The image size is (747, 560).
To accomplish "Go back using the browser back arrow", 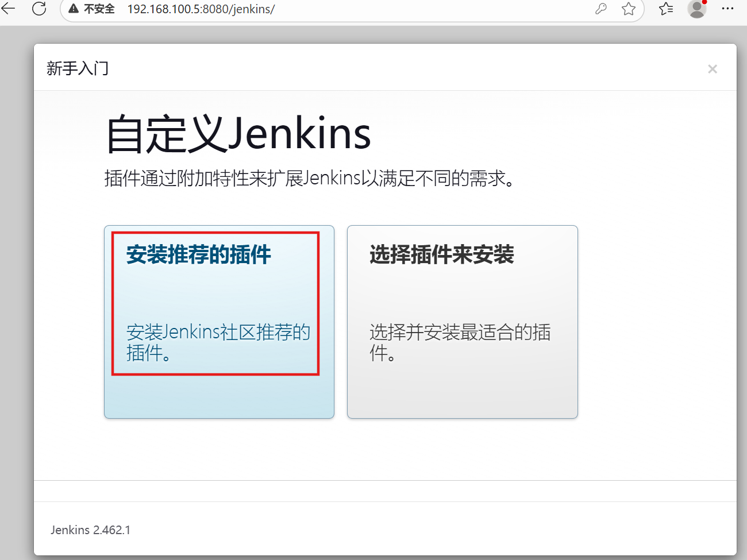I will pos(8,8).
